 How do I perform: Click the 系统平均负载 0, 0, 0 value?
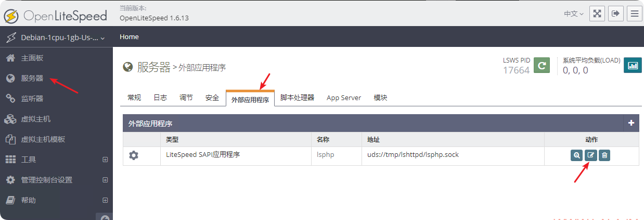(575, 70)
